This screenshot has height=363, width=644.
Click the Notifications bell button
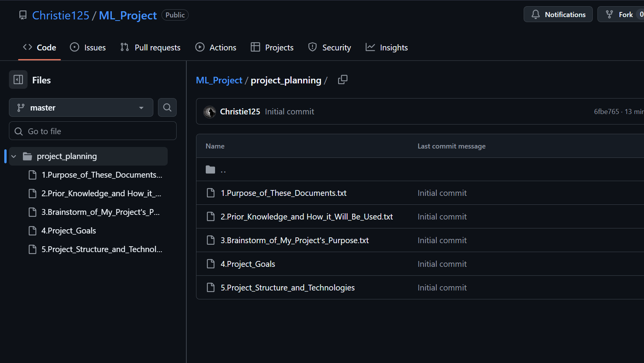(558, 14)
